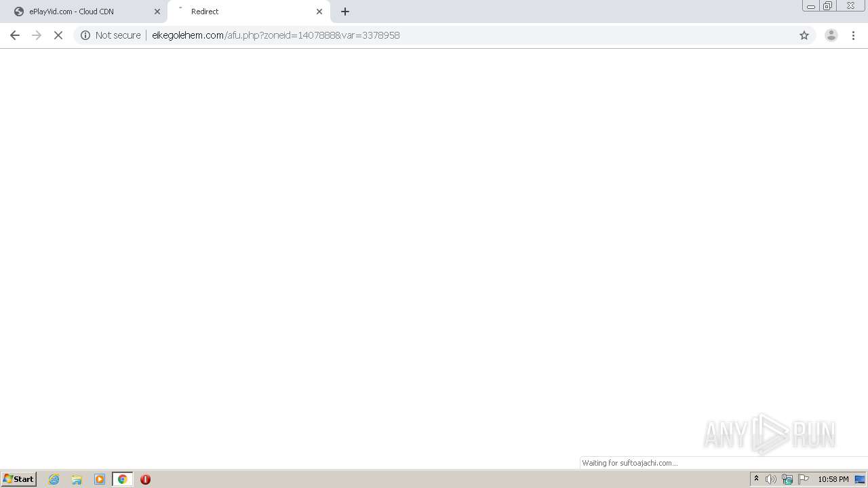Minimize the Chrome window
The height and width of the screenshot is (488, 868).
pyautogui.click(x=810, y=6)
